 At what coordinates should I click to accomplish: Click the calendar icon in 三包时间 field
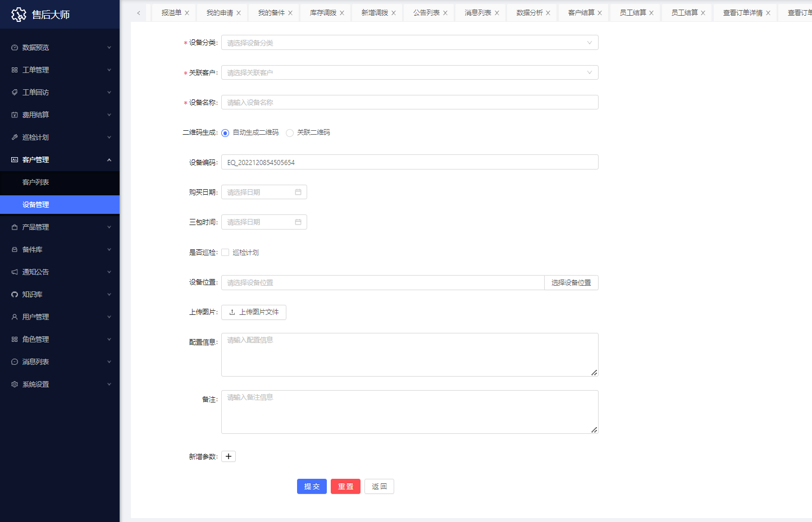pos(298,222)
